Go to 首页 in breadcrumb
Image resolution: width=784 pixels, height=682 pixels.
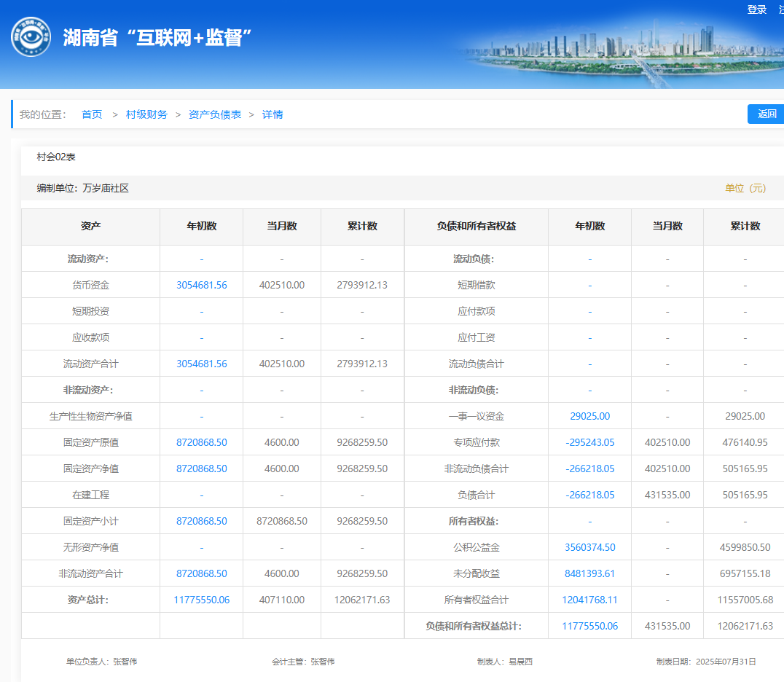coord(92,114)
